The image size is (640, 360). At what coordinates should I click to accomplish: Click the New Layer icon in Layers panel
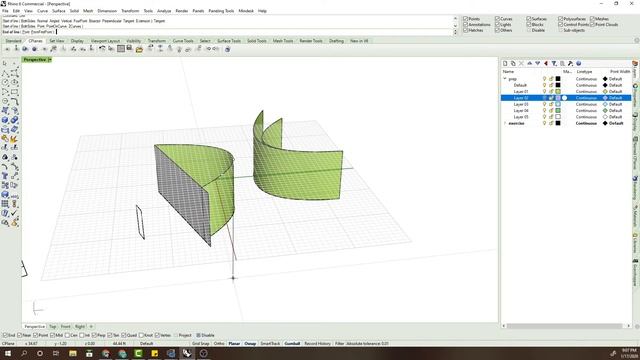pyautogui.click(x=505, y=64)
